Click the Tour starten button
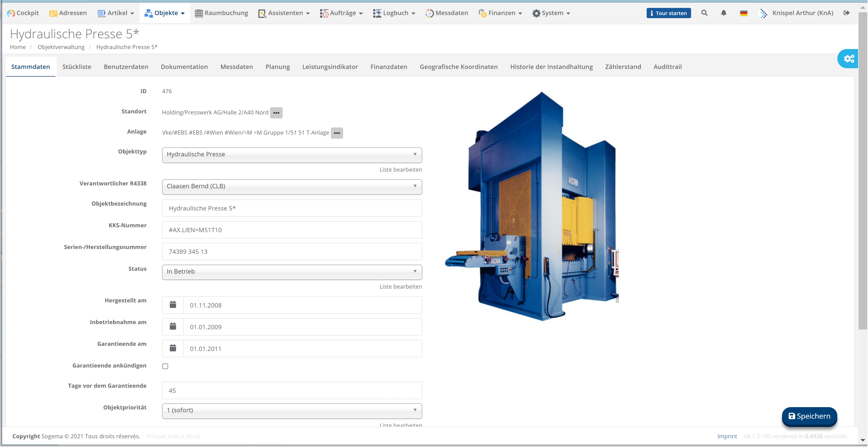Screen dimensions: 868x448 pos(669,13)
